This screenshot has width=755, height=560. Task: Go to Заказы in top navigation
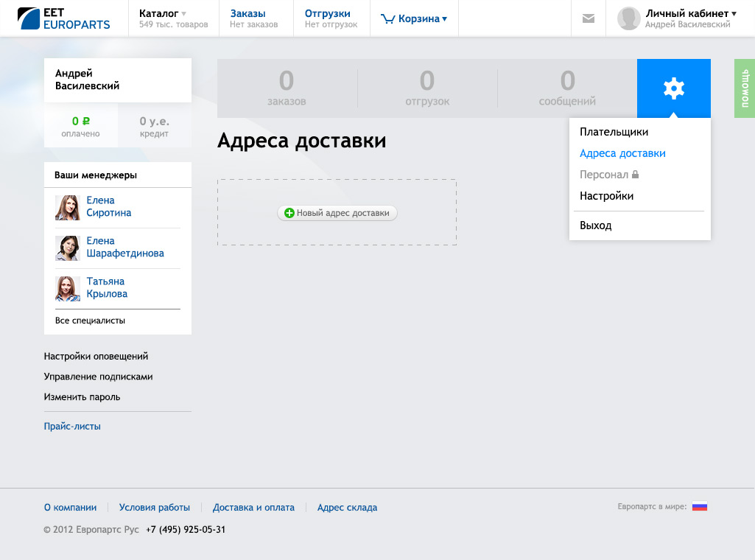pyautogui.click(x=247, y=13)
